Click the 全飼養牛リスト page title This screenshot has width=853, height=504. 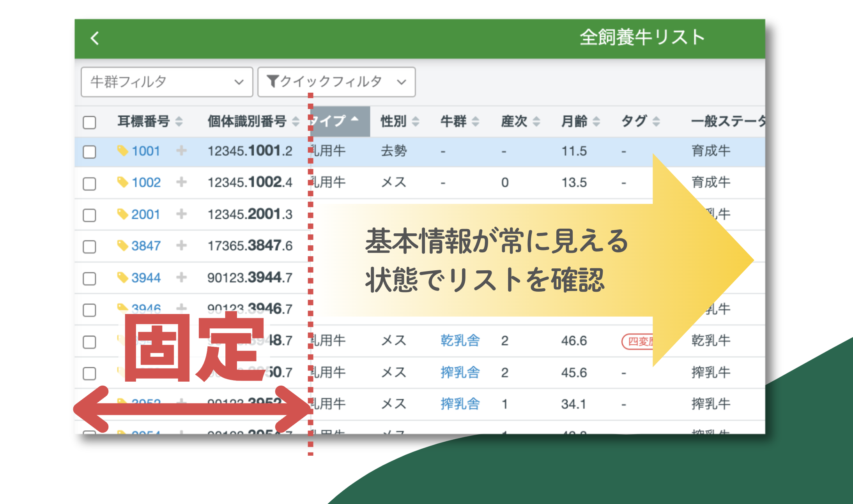point(642,38)
